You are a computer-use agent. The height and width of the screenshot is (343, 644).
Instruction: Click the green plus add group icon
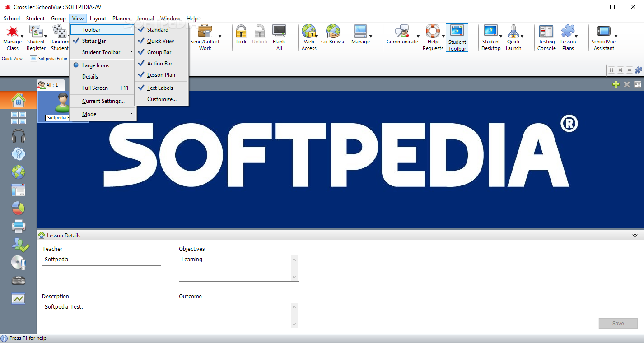point(616,84)
